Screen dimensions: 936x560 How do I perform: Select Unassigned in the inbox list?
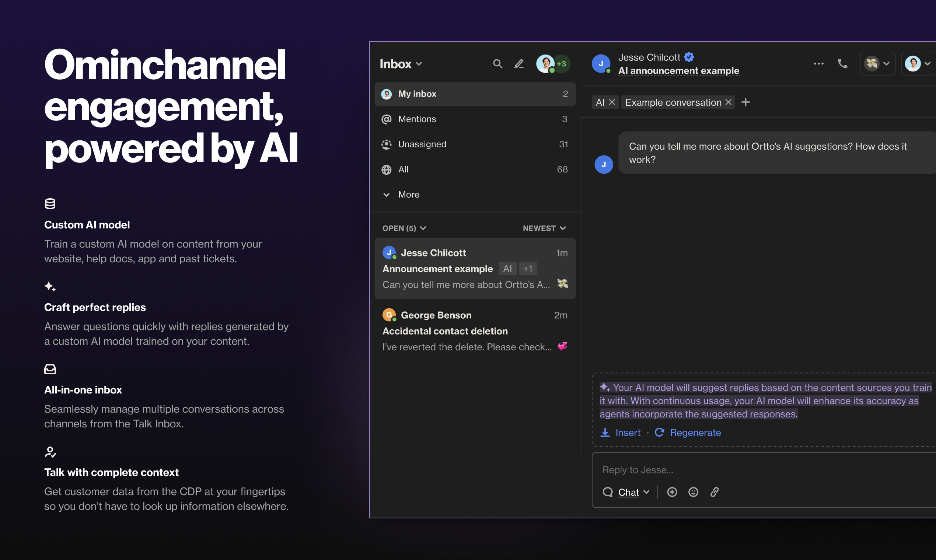[x=422, y=144]
